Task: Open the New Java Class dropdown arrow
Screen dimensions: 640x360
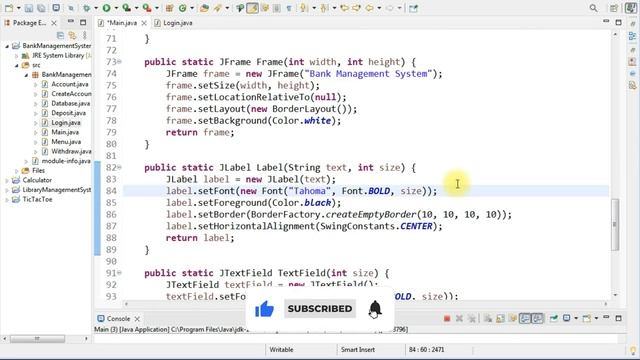Action: [x=192, y=8]
